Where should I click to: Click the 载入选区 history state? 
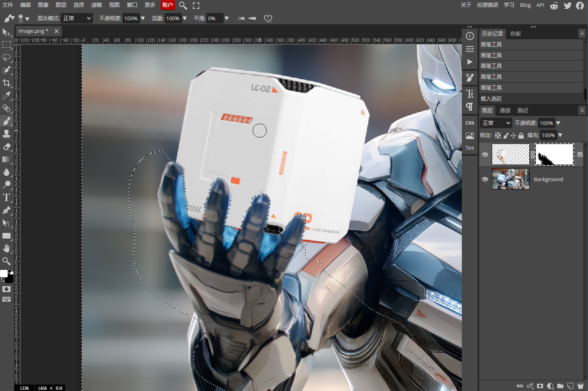pyautogui.click(x=532, y=99)
